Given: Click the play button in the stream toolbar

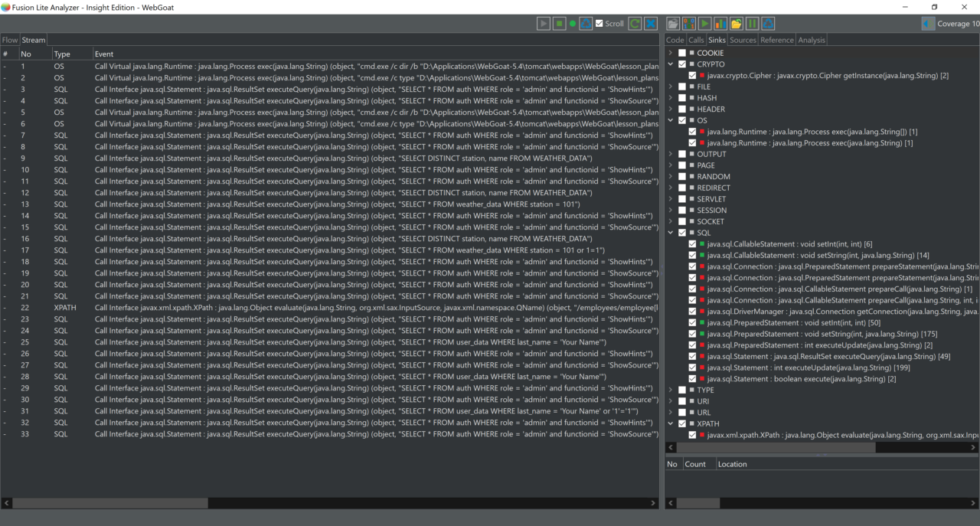Looking at the screenshot, I should click(544, 24).
